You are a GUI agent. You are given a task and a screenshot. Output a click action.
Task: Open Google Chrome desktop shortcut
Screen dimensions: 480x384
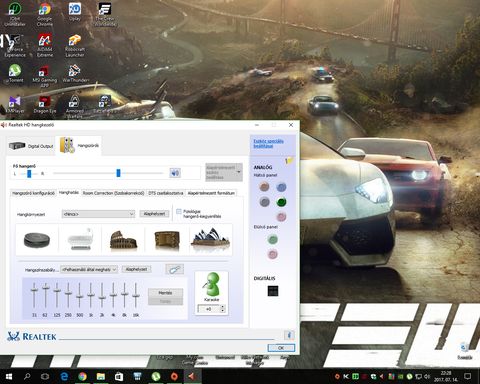click(x=45, y=15)
